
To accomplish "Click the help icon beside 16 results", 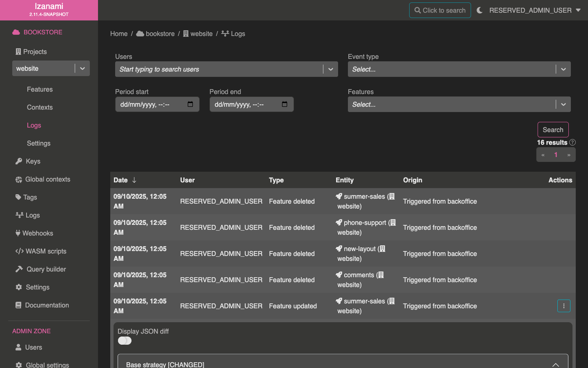I will (572, 142).
